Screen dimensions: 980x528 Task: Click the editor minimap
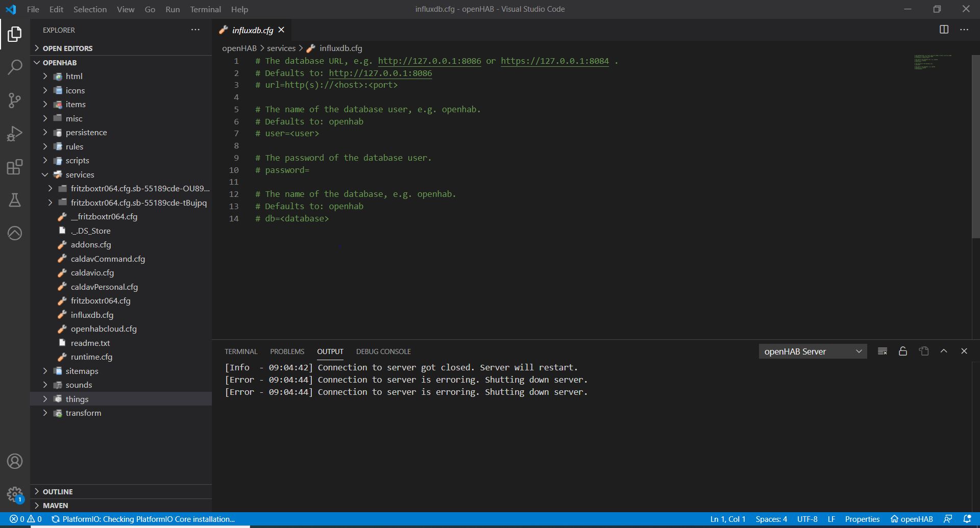tap(933, 62)
